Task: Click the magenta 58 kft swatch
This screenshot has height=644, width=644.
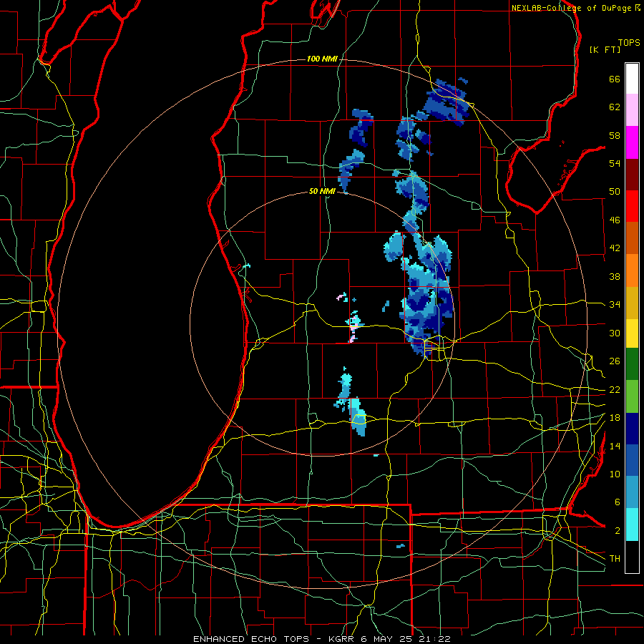Action: (632, 142)
